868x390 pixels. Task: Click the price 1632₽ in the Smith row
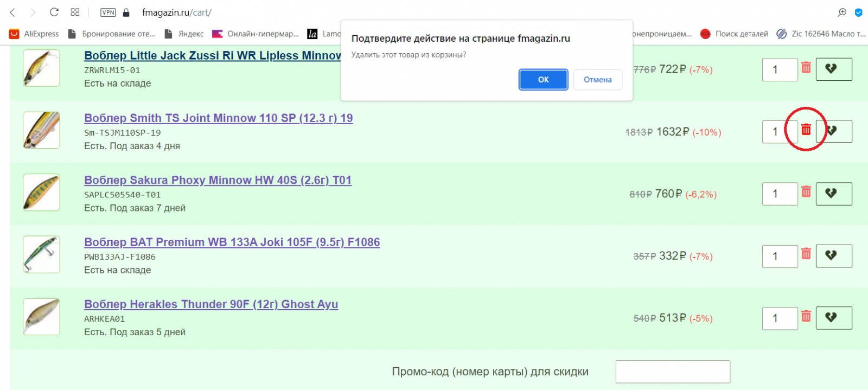673,132
